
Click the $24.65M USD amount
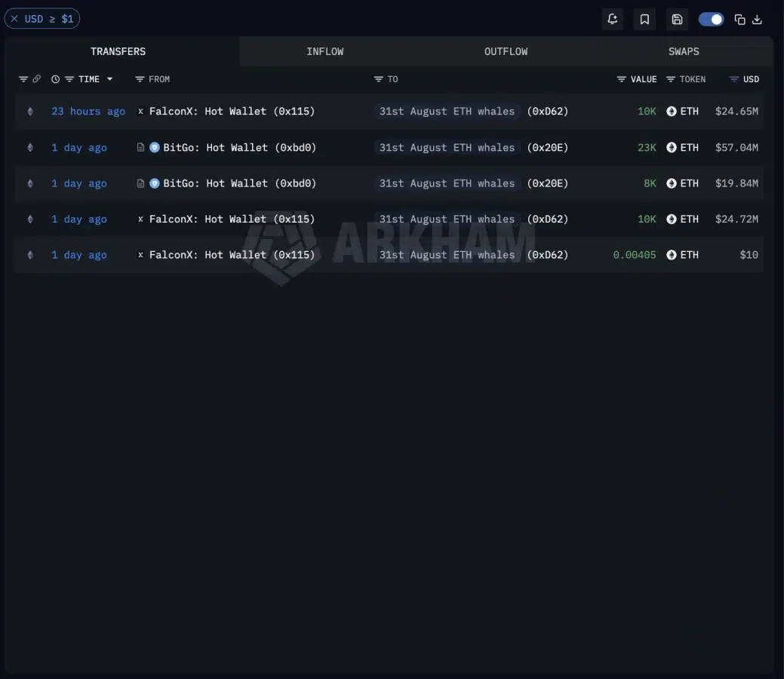click(736, 112)
